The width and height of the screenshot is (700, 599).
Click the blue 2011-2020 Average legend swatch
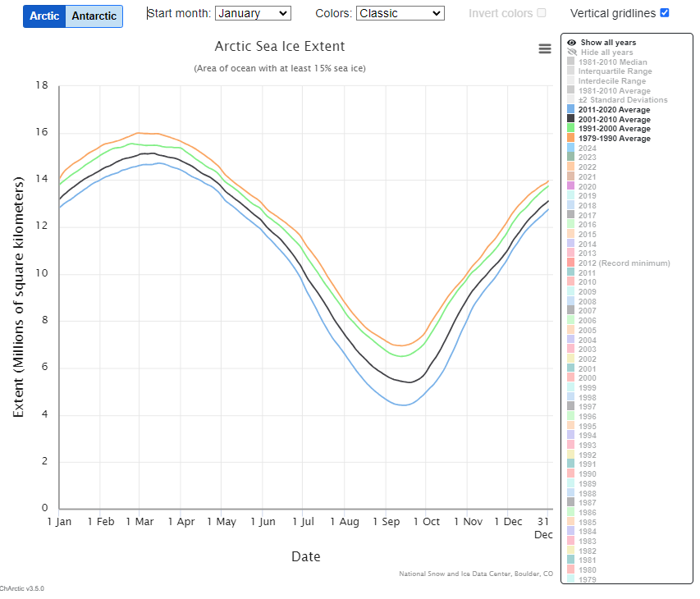click(x=571, y=109)
